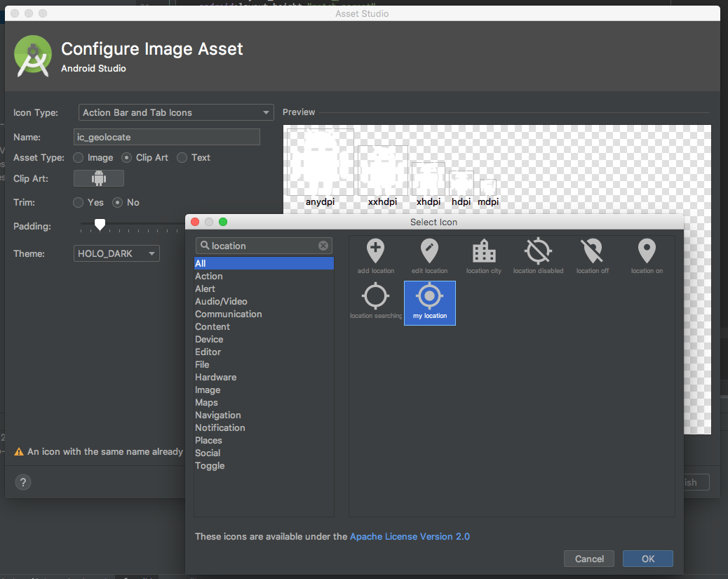This screenshot has height=579, width=728.
Task: Enable Trim by choosing Yes
Action: [x=79, y=203]
